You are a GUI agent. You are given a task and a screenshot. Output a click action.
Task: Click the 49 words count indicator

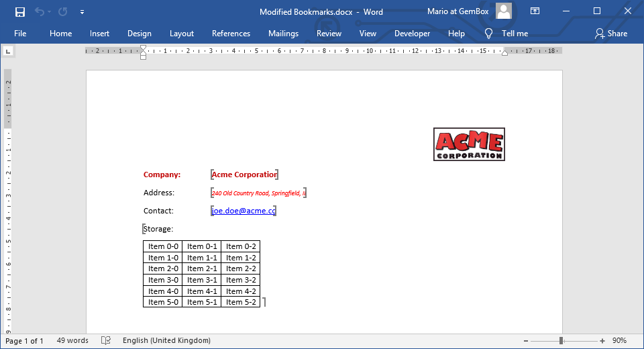[x=72, y=341]
